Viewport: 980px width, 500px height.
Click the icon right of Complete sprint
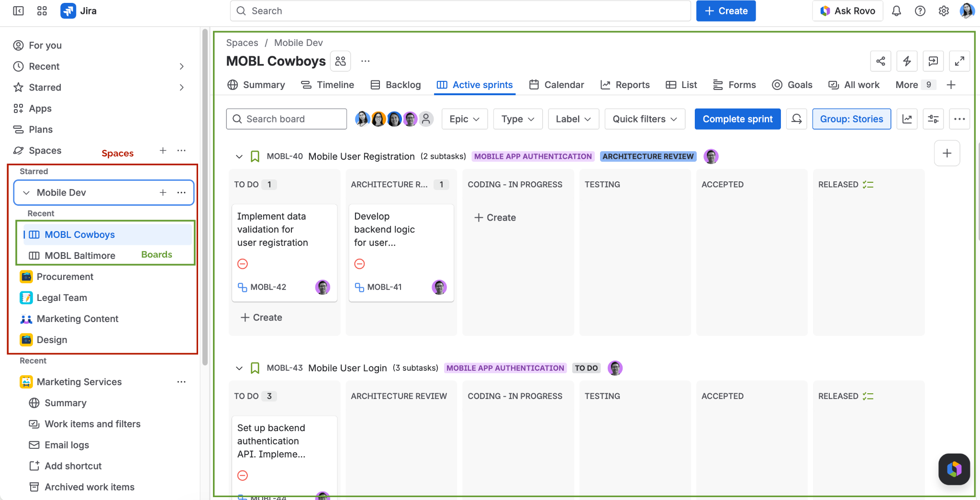pyautogui.click(x=797, y=119)
